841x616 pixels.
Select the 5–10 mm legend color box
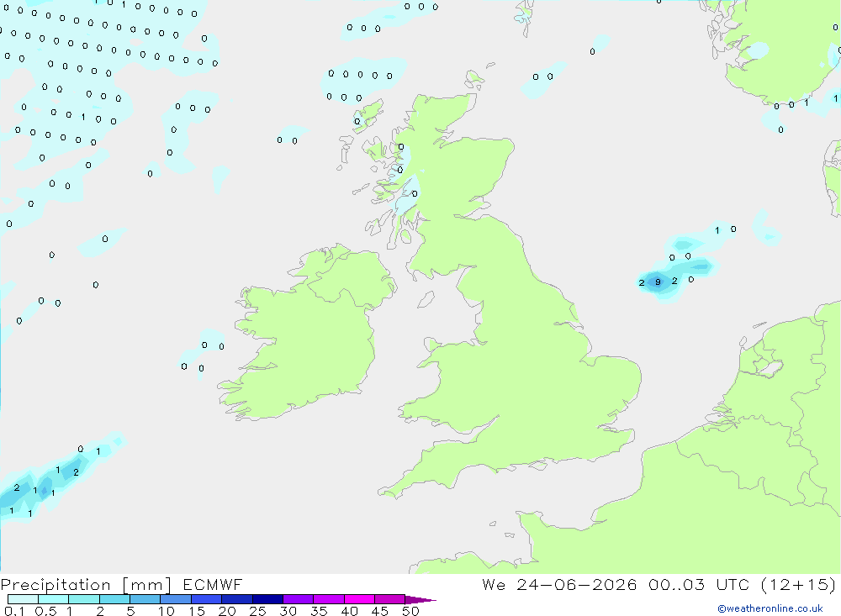pos(145,599)
